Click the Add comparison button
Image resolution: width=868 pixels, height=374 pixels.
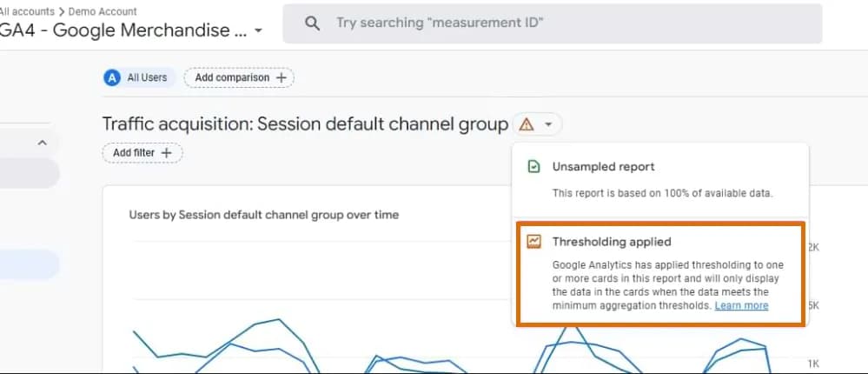pyautogui.click(x=239, y=77)
